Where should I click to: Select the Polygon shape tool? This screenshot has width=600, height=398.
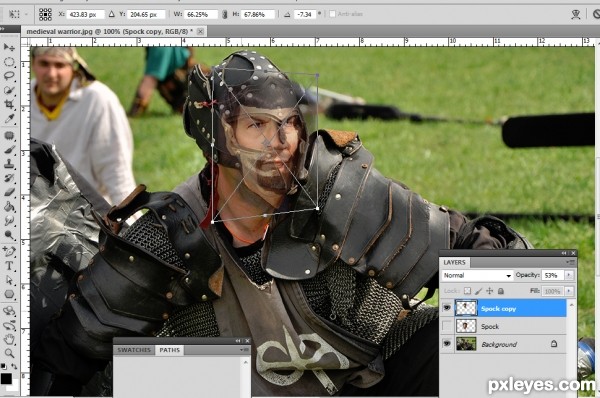pos(9,294)
